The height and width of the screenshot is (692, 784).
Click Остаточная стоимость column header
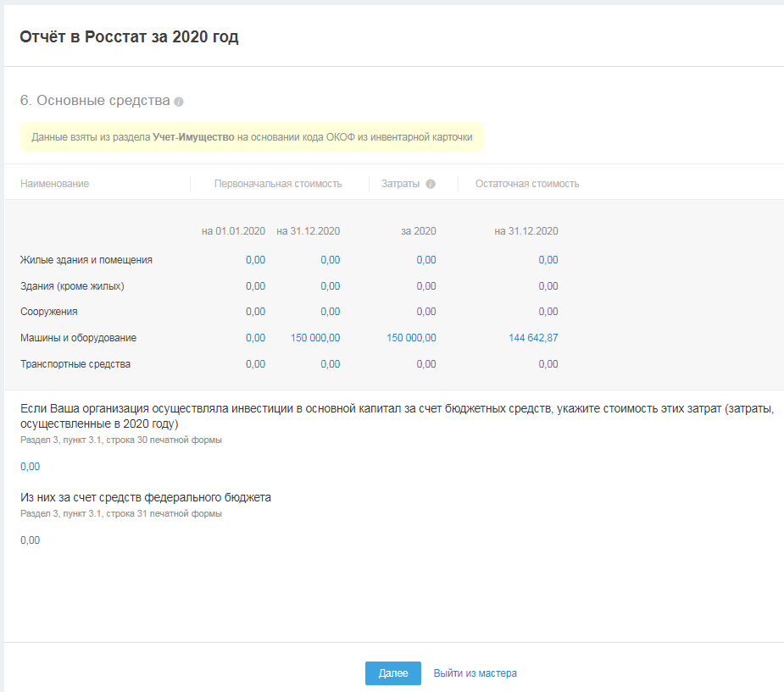[x=527, y=184]
